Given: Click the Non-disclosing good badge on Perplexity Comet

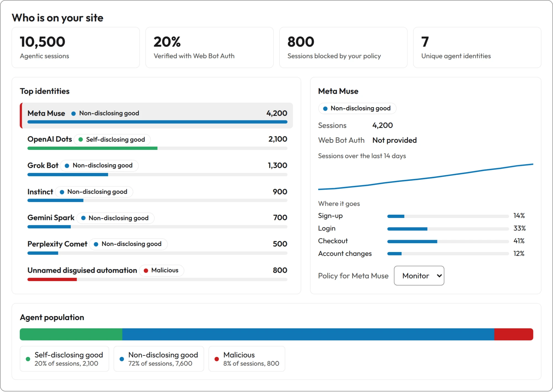Looking at the screenshot, I should click(x=128, y=244).
